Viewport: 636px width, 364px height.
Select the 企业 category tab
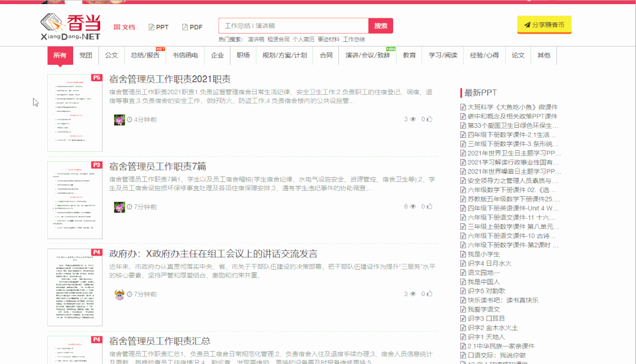[x=218, y=55]
